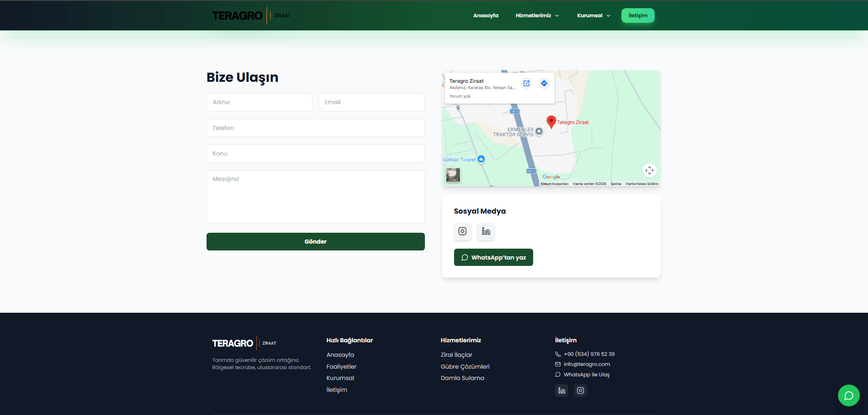
Task: Open the map's view larger map icon
Action: click(x=526, y=83)
